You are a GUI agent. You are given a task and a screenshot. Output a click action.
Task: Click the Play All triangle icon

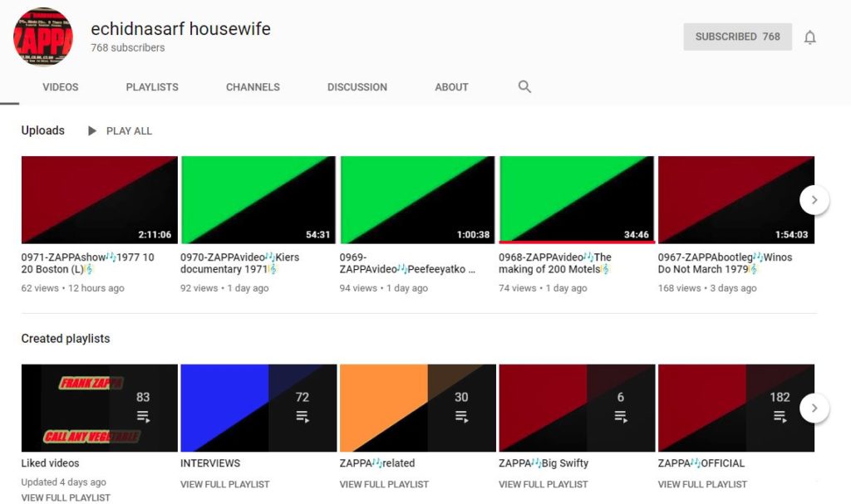tap(92, 130)
